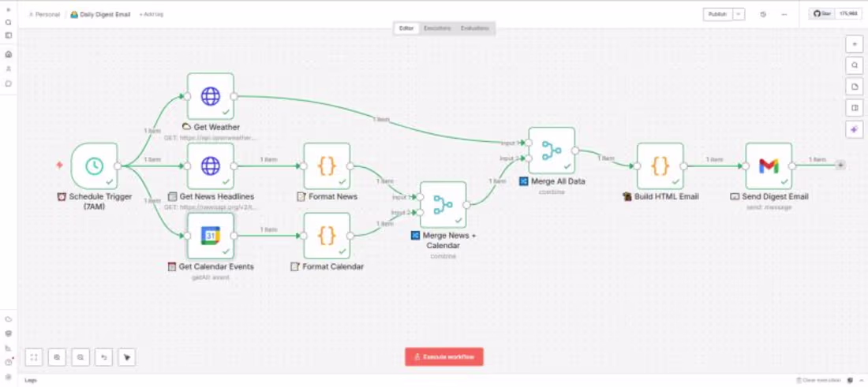This screenshot has height=387, width=868.
Task: Click Input 2 connector of Merge News + Calendar
Action: tap(420, 212)
